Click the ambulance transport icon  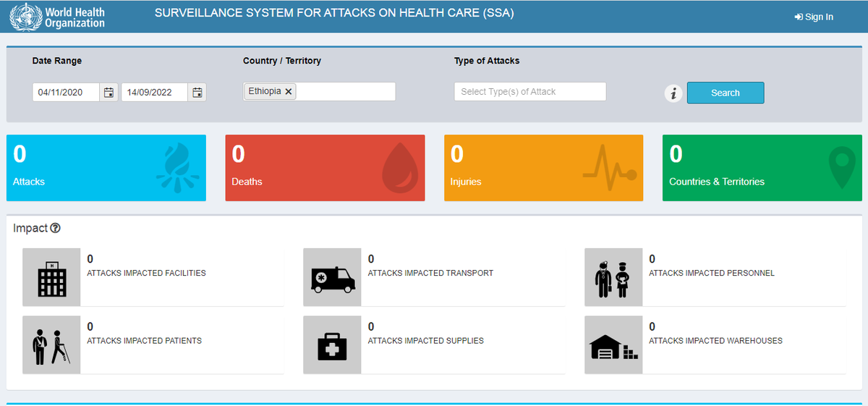332,277
